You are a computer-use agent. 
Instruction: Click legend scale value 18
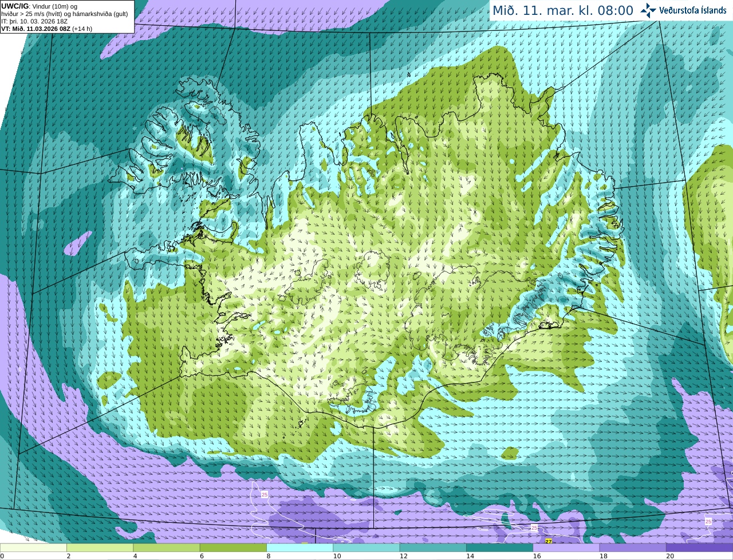tap(603, 556)
